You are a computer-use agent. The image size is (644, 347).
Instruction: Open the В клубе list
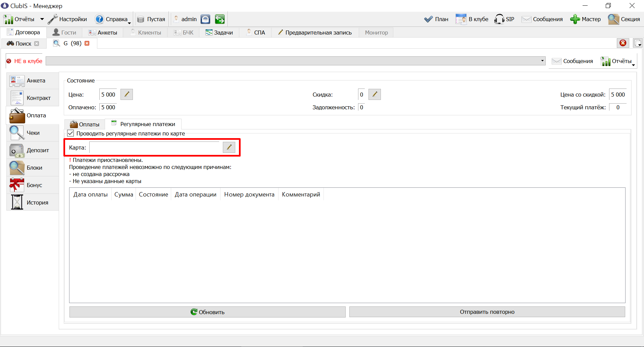tap(472, 19)
